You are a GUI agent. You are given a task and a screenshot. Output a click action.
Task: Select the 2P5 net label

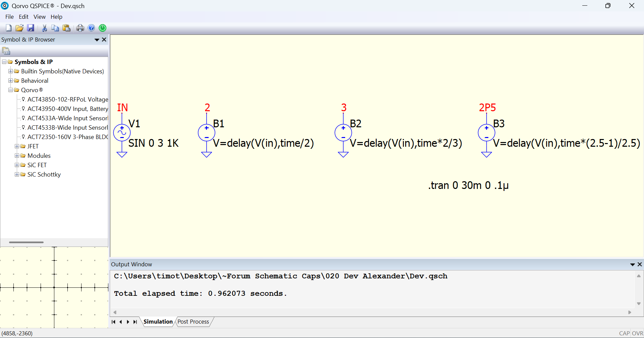[x=487, y=108]
